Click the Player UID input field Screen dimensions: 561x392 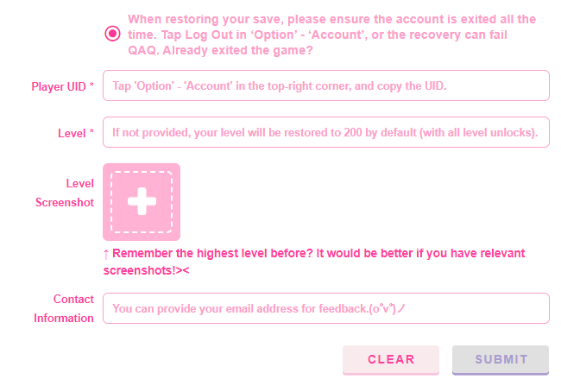point(325,86)
